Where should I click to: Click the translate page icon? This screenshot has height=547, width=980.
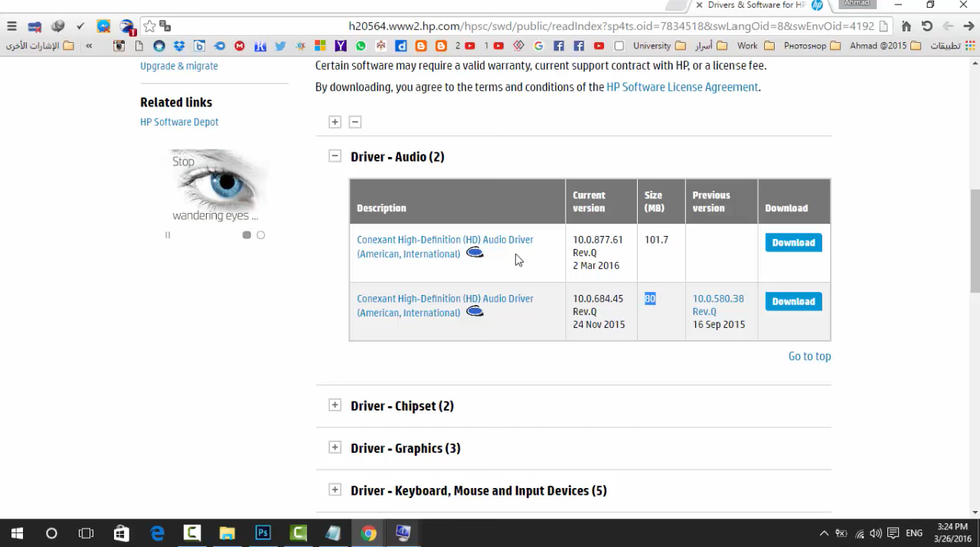point(165,26)
